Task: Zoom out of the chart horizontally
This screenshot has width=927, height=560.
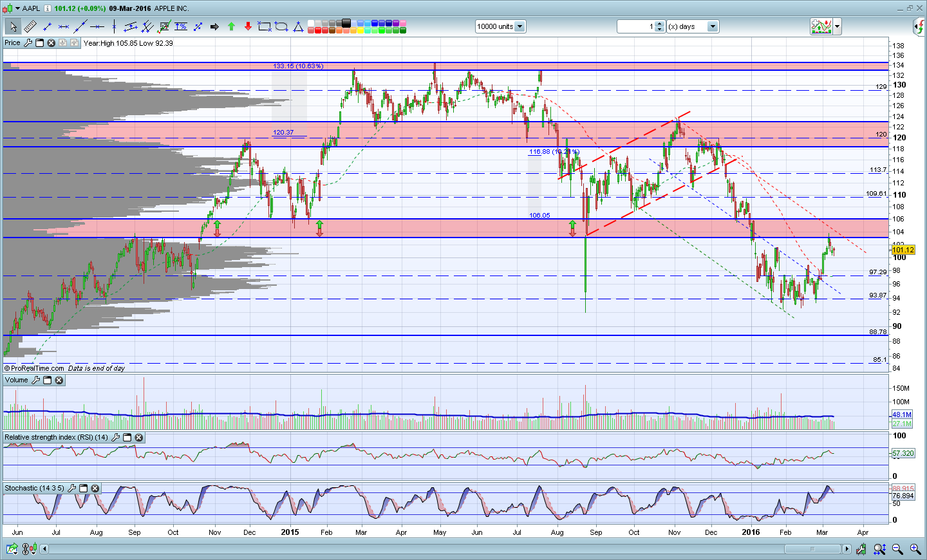Action: point(897,549)
